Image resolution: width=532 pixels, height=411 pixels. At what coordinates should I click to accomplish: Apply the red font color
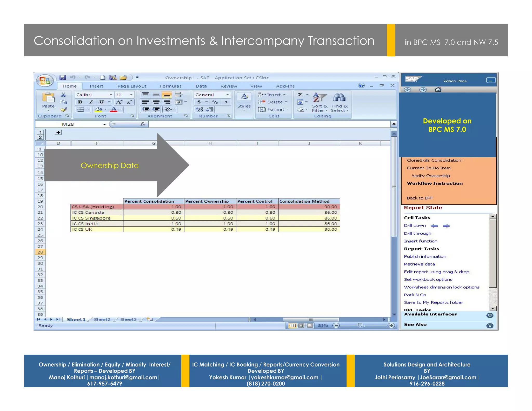(114, 109)
